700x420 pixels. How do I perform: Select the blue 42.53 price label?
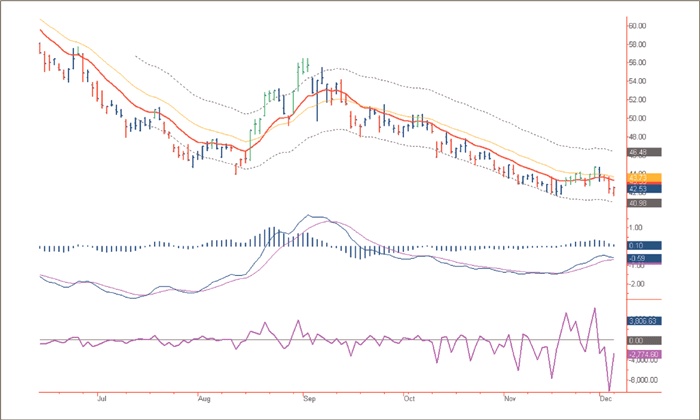pyautogui.click(x=639, y=188)
